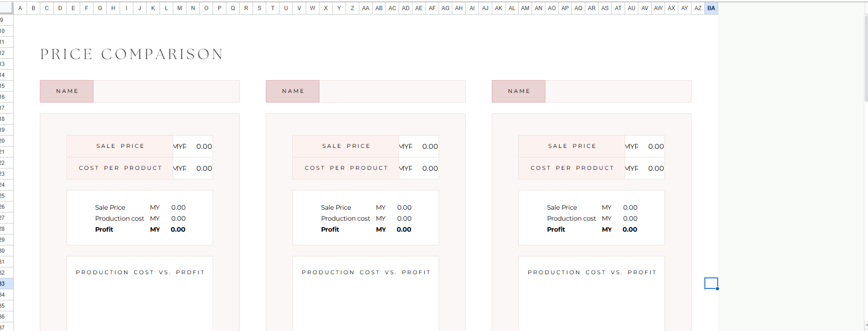Click the highlighted active cell in column BA
868x331 pixels.
[x=711, y=283]
